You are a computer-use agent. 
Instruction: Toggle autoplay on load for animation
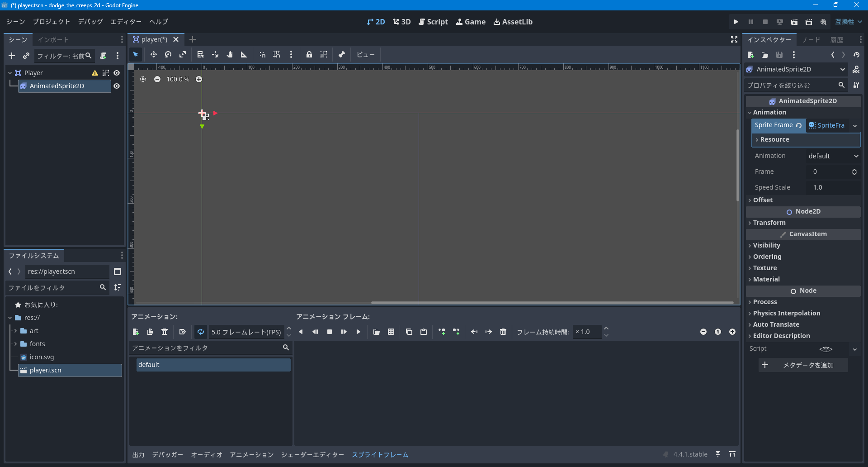click(183, 332)
